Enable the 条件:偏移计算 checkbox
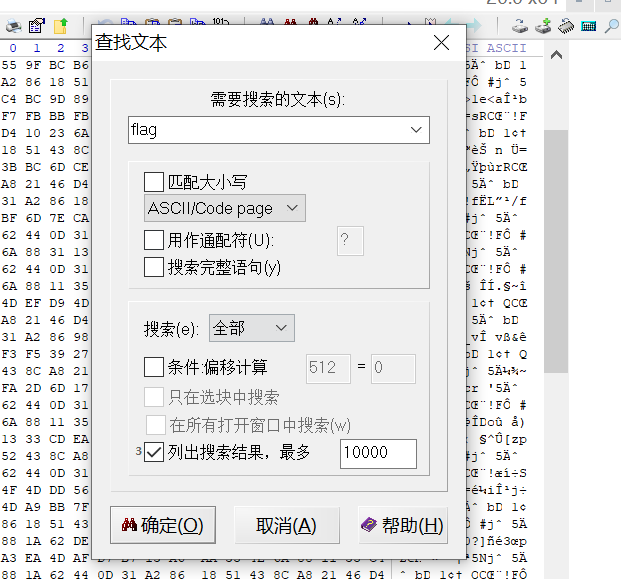This screenshot has height=579, width=621. click(154, 367)
